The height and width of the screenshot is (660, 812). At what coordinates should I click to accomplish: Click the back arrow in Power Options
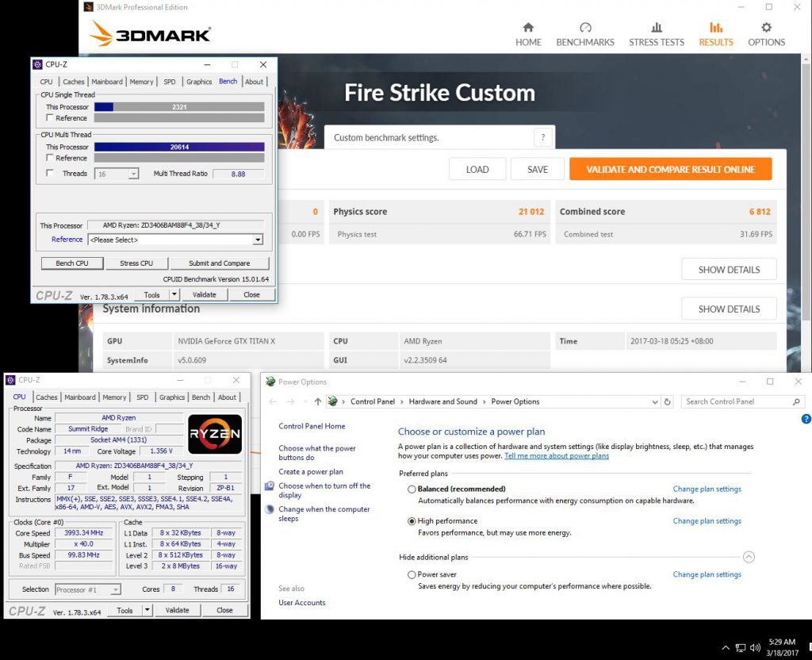pyautogui.click(x=273, y=401)
